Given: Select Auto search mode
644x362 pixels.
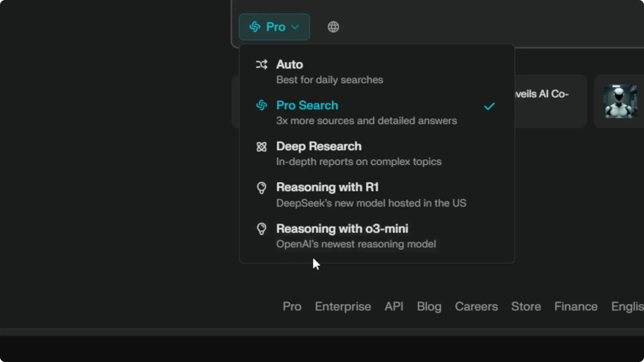Looking at the screenshot, I should (289, 65).
